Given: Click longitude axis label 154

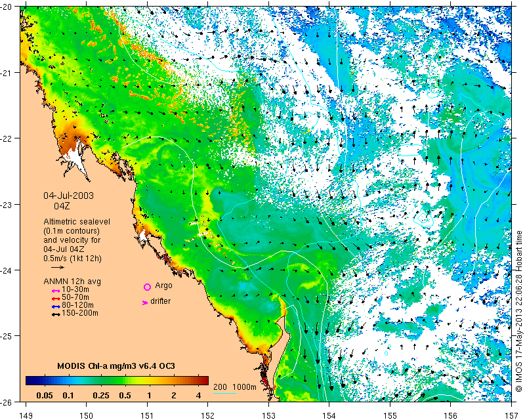Looking at the screenshot, I should click(x=329, y=415).
